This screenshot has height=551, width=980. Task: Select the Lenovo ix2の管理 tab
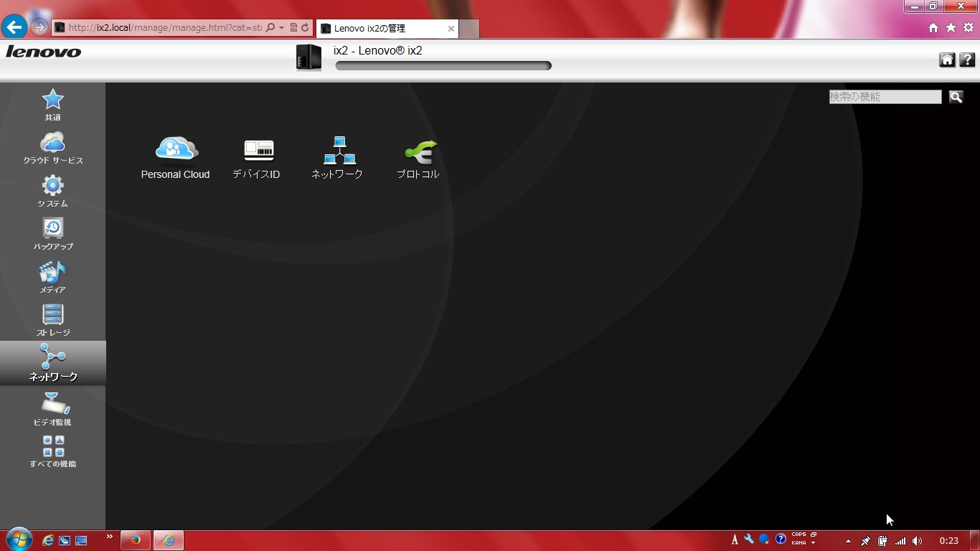[x=386, y=29]
